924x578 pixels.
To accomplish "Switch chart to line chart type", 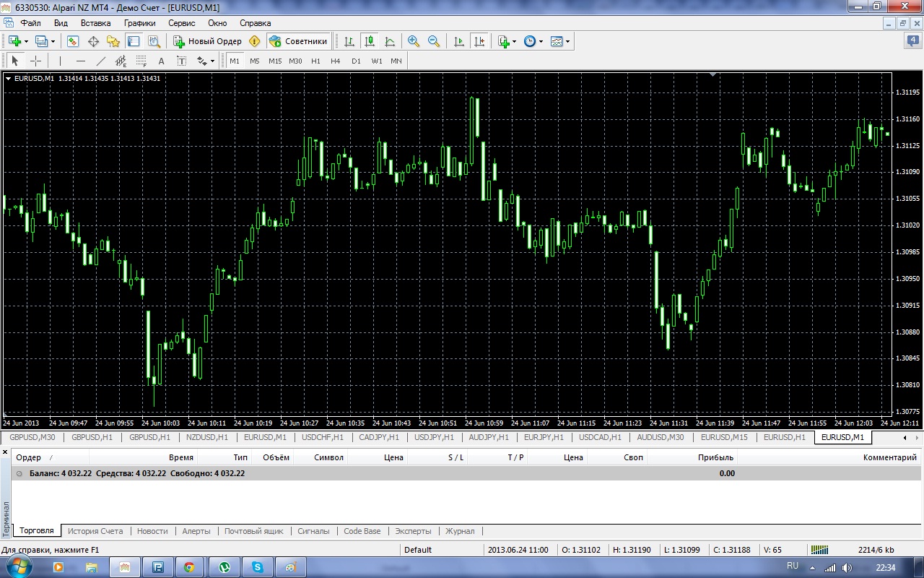I will pos(390,41).
